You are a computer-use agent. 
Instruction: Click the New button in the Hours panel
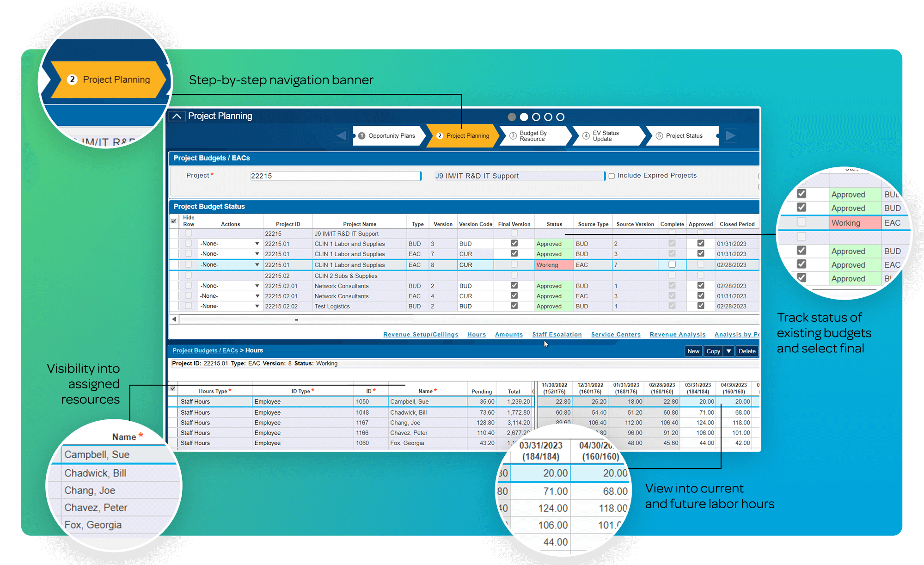pyautogui.click(x=693, y=351)
